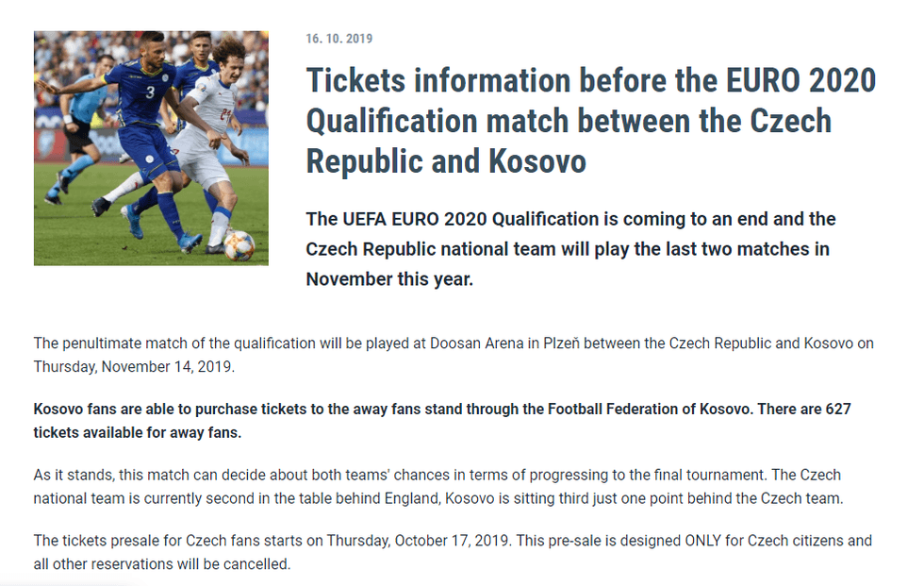Click the word "Qualification" in the headline

click(x=391, y=121)
